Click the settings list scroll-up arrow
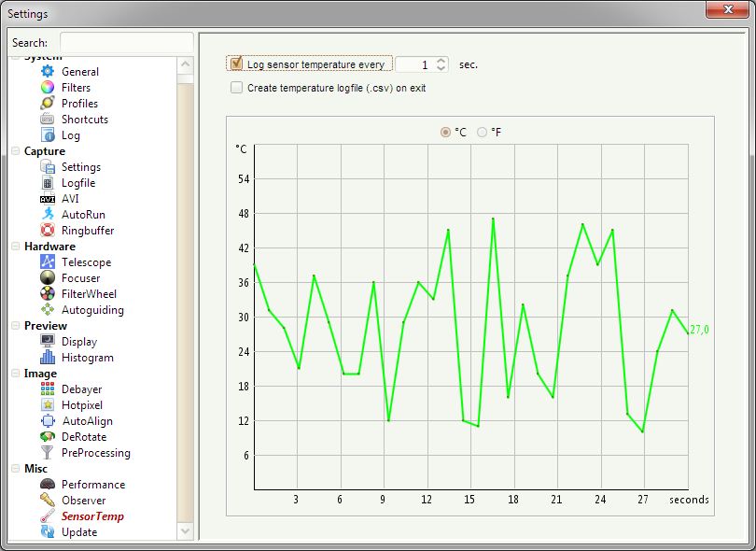The width and height of the screenshot is (756, 551). pyautogui.click(x=185, y=64)
